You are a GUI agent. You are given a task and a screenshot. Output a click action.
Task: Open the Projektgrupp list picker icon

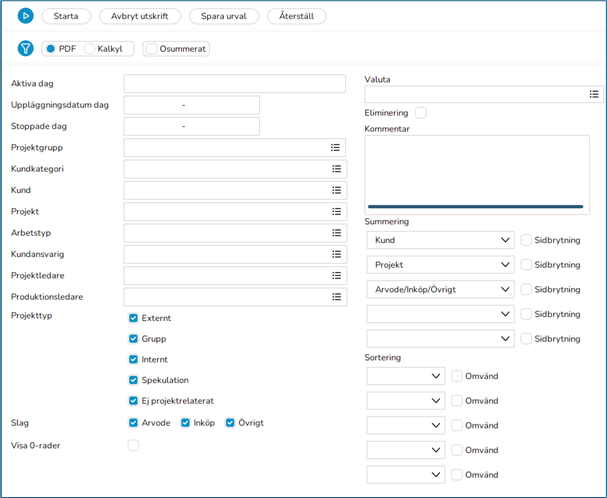pos(336,148)
